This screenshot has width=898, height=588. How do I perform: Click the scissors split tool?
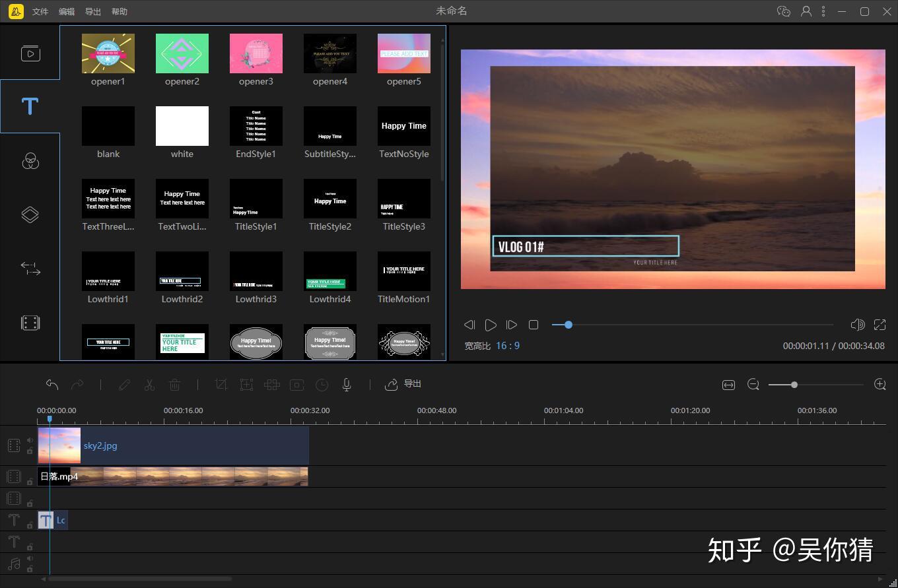(149, 384)
